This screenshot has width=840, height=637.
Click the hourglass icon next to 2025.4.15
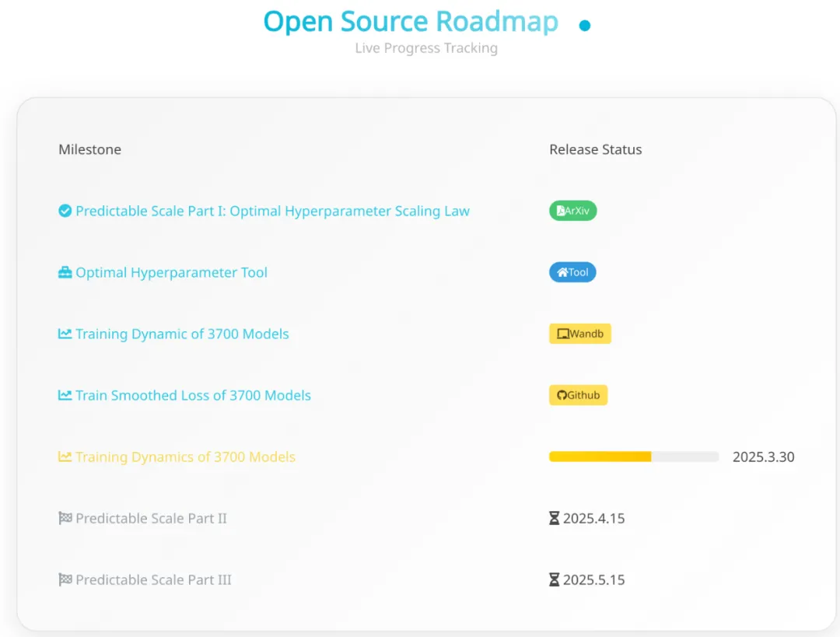coord(554,518)
